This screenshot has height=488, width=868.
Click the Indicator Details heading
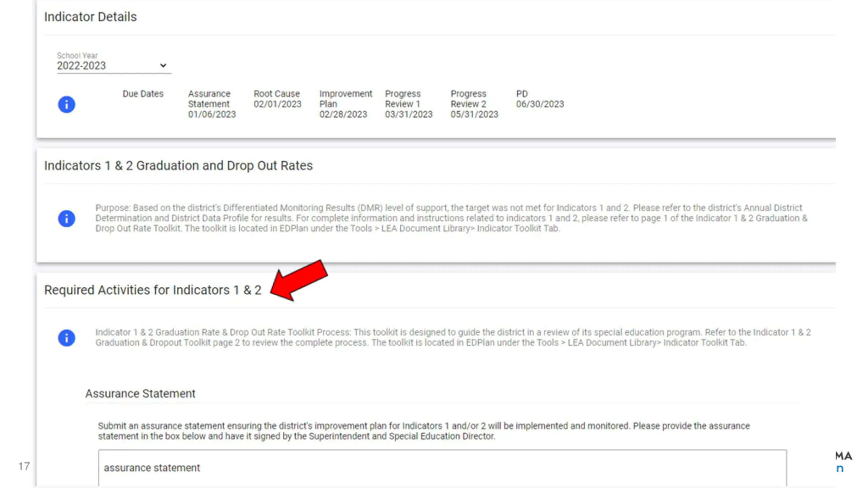(x=91, y=17)
